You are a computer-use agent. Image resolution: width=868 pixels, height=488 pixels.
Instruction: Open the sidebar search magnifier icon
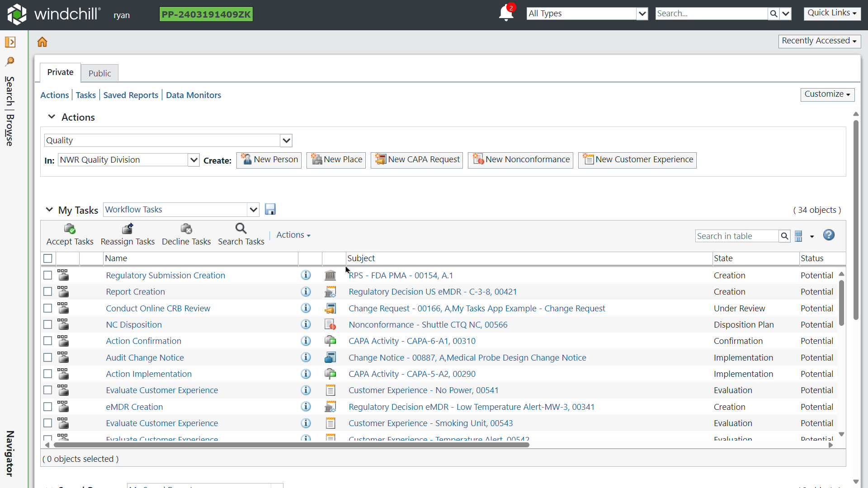[10, 61]
